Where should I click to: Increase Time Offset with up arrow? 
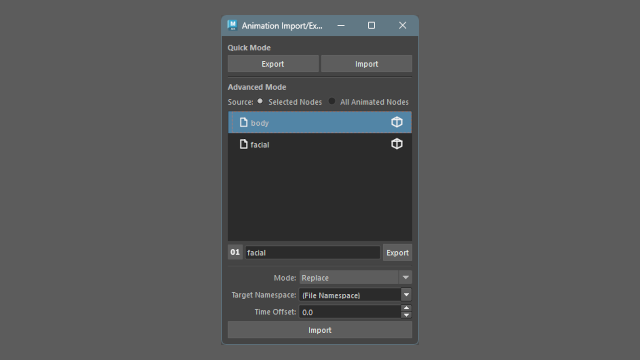pos(406,308)
